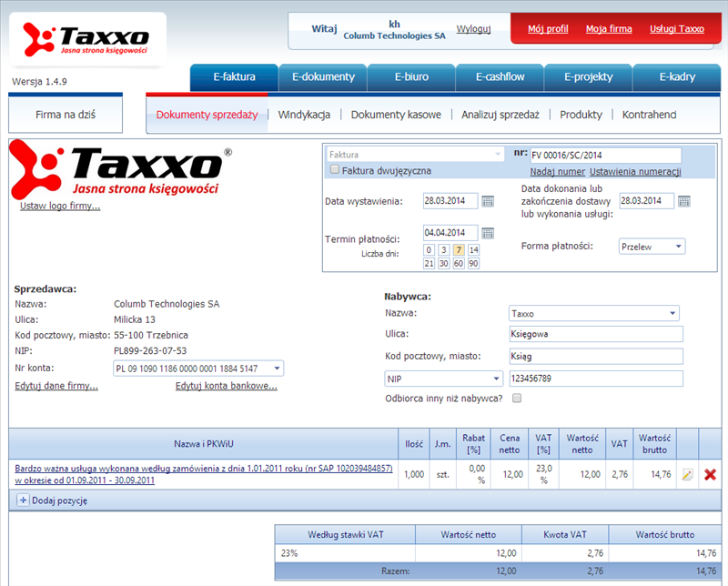Open Moja firma link
Viewport: 728px width, 586px height.
(609, 29)
